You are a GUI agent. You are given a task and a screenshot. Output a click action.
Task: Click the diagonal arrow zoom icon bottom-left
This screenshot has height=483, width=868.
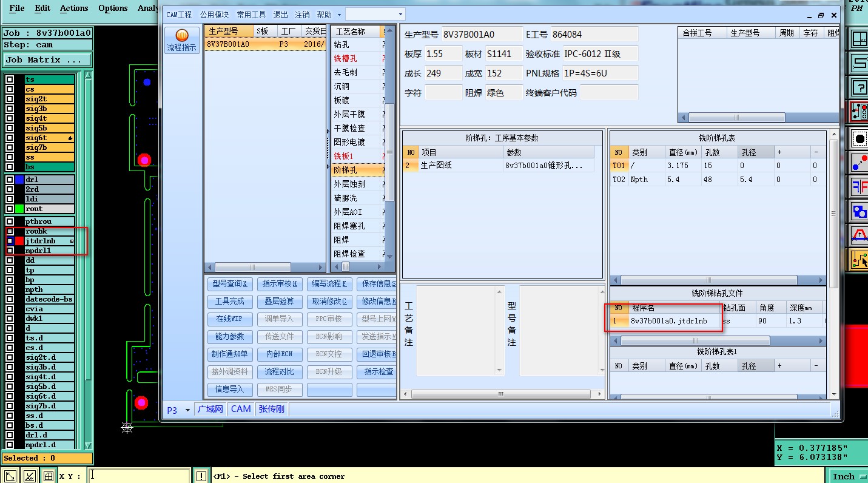(10, 476)
